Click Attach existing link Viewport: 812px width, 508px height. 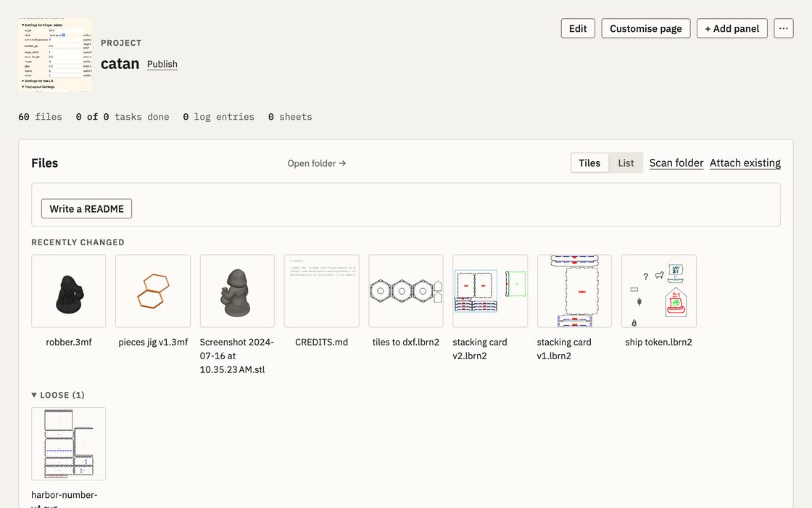(x=745, y=163)
